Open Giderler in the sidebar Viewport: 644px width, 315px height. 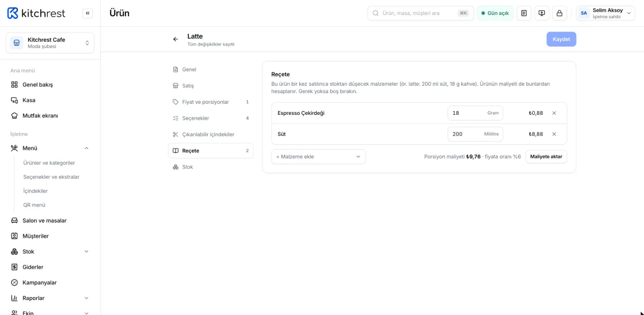point(50,267)
